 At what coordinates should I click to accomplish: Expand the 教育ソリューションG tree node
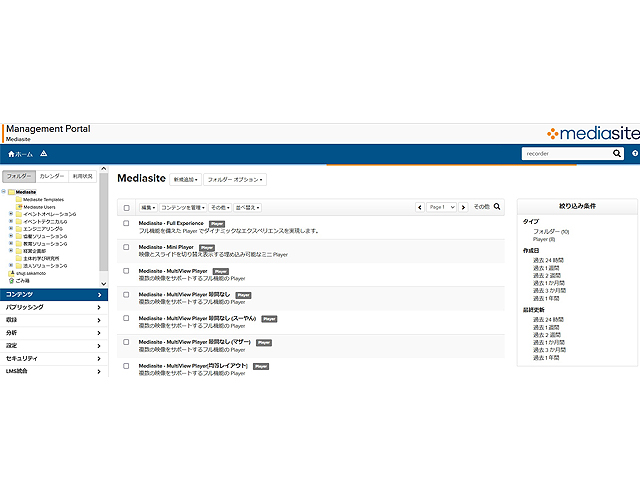(11, 243)
